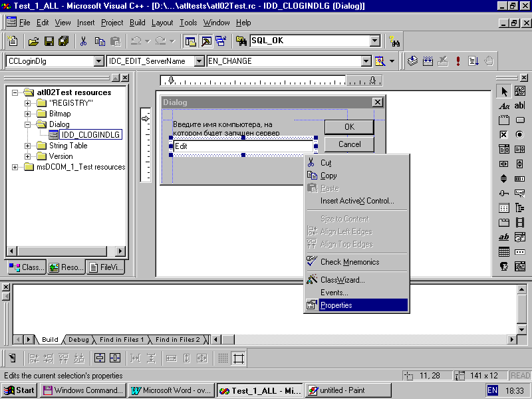Select the Horizontal Scroll Bar control tool

[x=504, y=164]
